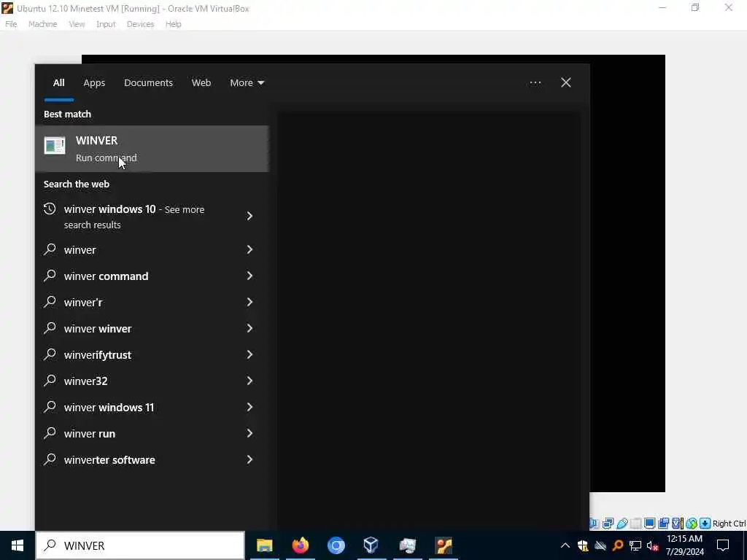
Task: Click the winver winver suggestion text
Action: (x=98, y=329)
